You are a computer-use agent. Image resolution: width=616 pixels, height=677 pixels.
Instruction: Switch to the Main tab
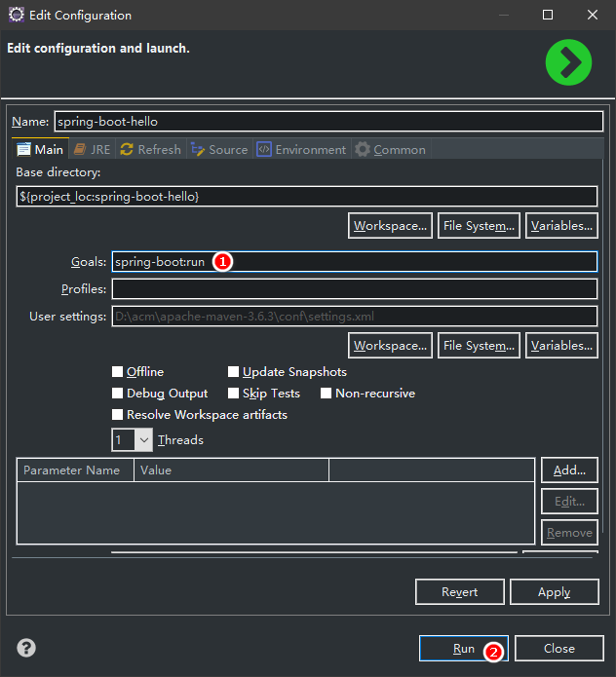(x=40, y=149)
